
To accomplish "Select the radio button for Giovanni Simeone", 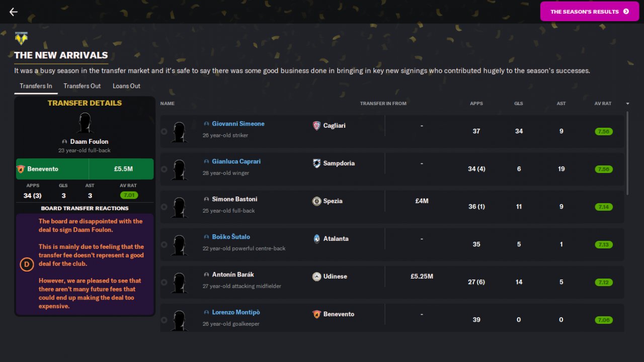I will pyautogui.click(x=164, y=132).
